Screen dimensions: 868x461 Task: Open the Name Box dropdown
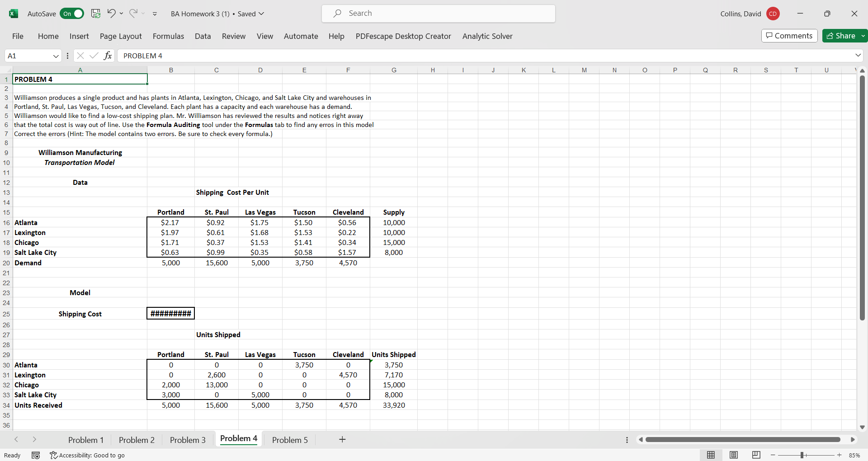click(x=56, y=56)
